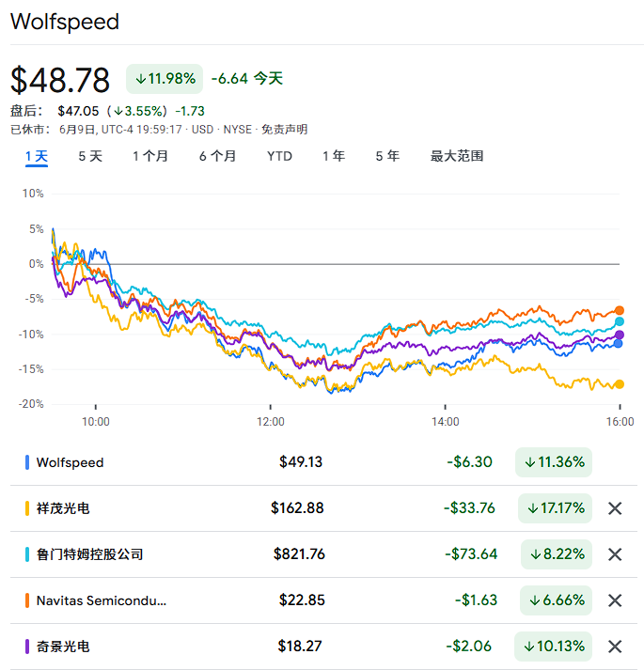Click the 10% axis label
The width and height of the screenshot is (644, 670).
point(33,194)
